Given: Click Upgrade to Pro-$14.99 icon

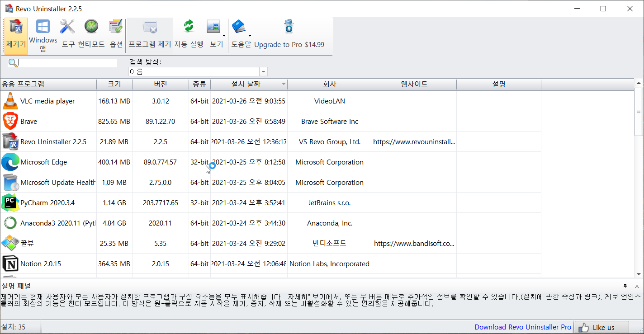Looking at the screenshot, I should 289,26.
